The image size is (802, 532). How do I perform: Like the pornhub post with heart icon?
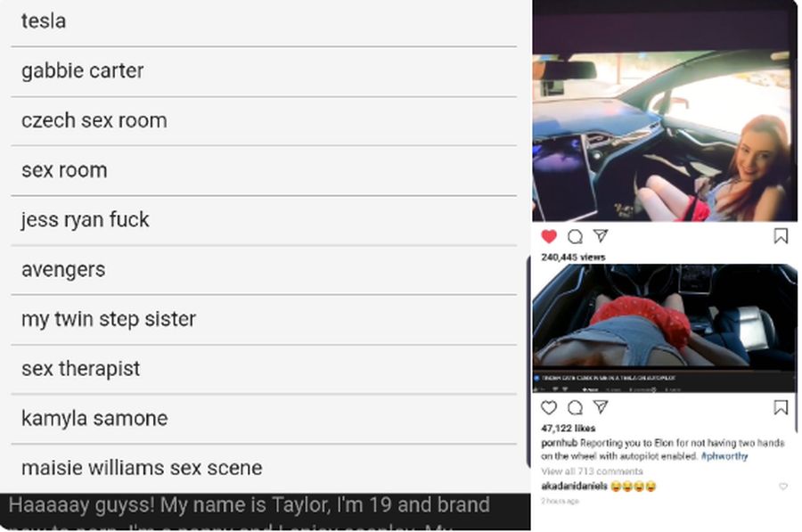pos(549,407)
